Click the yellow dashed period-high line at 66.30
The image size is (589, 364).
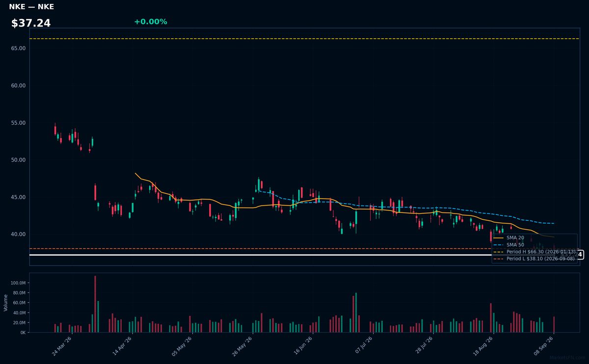click(x=304, y=38)
